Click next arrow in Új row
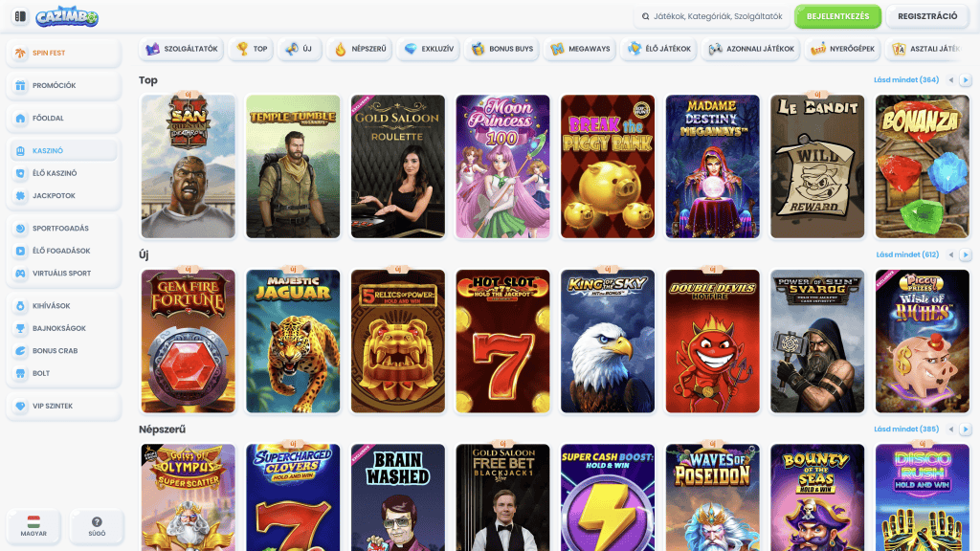This screenshot has width=980, height=551. [x=966, y=254]
